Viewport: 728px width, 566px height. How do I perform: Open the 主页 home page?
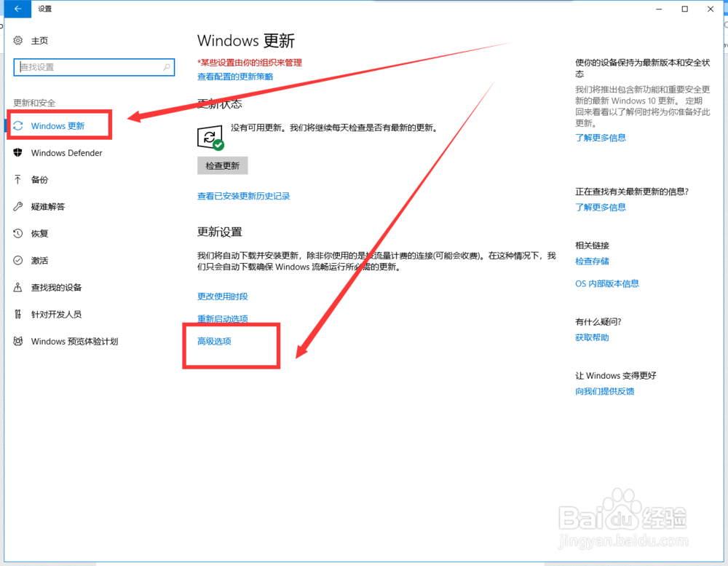(39, 41)
